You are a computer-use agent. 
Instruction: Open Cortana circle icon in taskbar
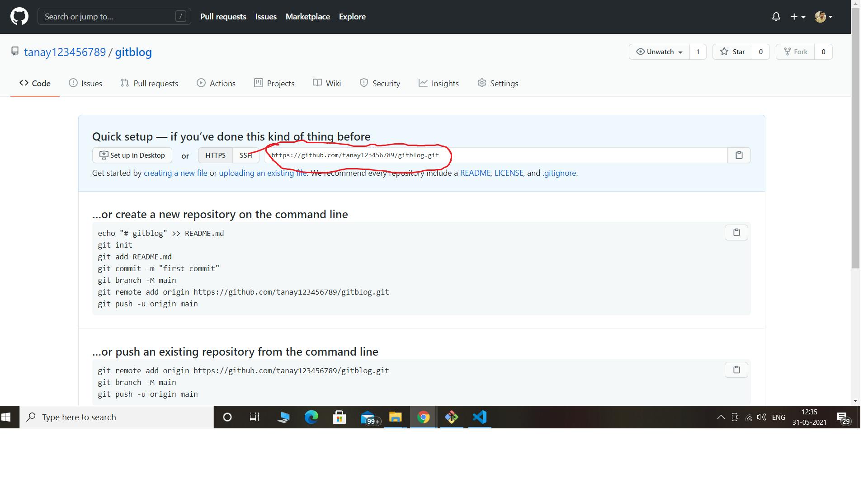tap(227, 417)
